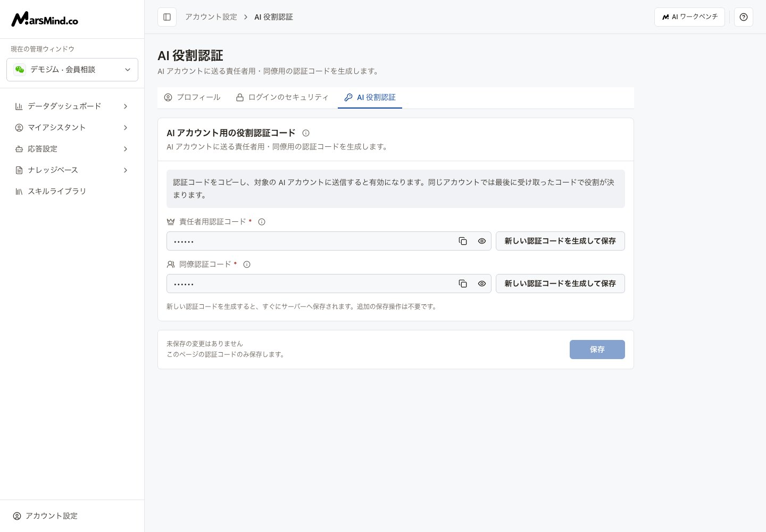This screenshot has width=766, height=532.
Task: Click the people icon beside 同僚認証コード
Action: click(171, 264)
